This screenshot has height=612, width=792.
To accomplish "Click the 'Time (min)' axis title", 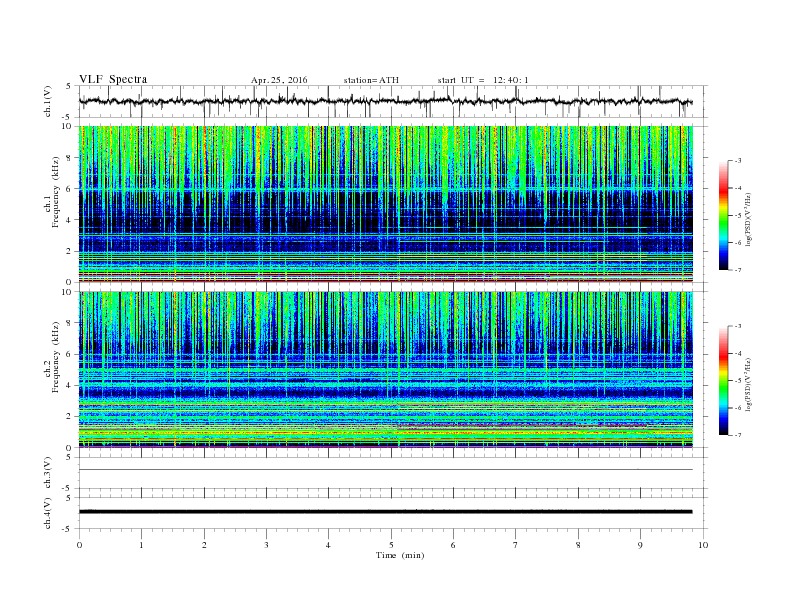I will pyautogui.click(x=400, y=555).
